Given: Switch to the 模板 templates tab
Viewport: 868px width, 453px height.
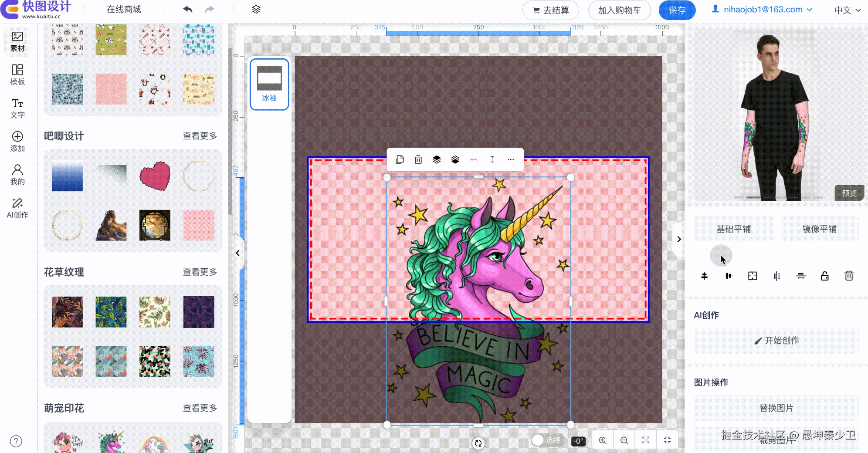Looking at the screenshot, I should (17, 75).
